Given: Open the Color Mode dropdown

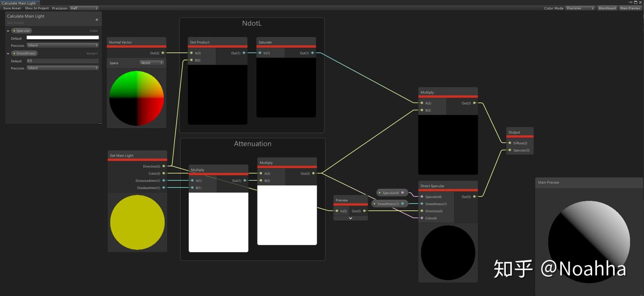Looking at the screenshot, I should coord(580,8).
